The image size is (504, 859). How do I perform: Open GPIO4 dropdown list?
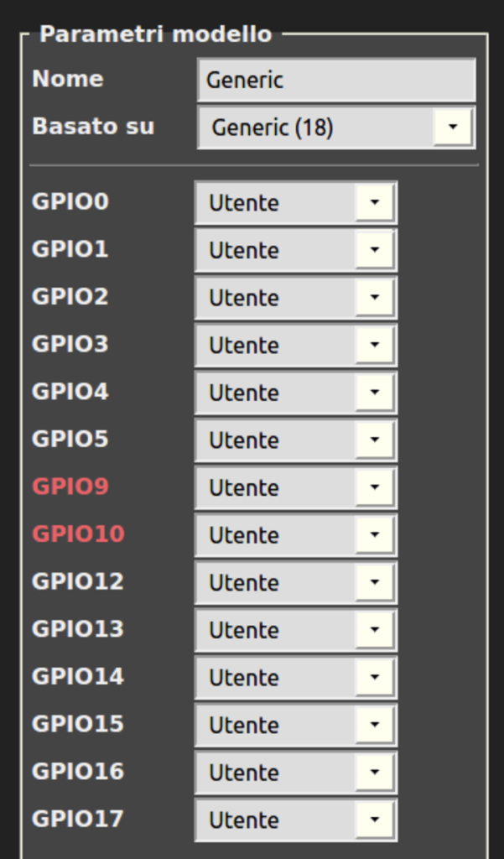(x=295, y=393)
